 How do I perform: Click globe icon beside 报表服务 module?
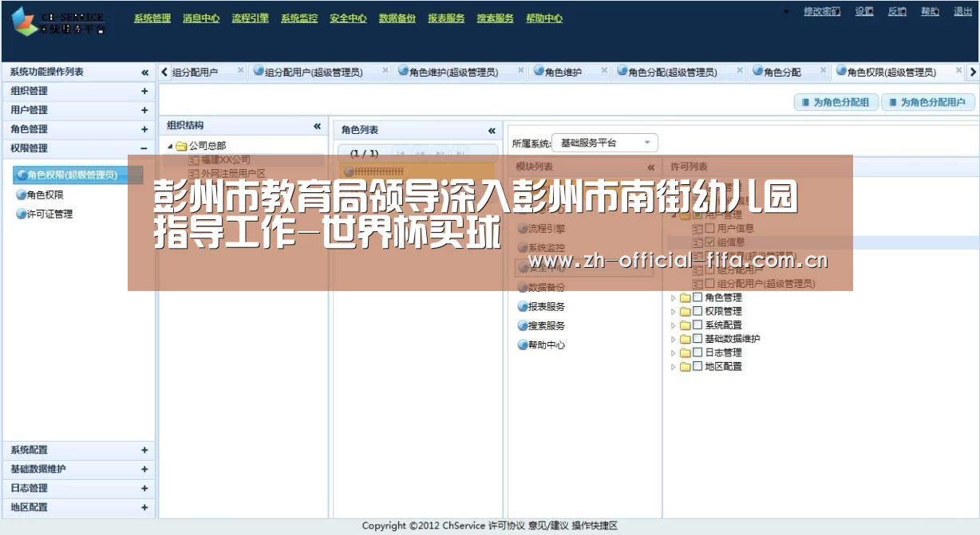(522, 307)
